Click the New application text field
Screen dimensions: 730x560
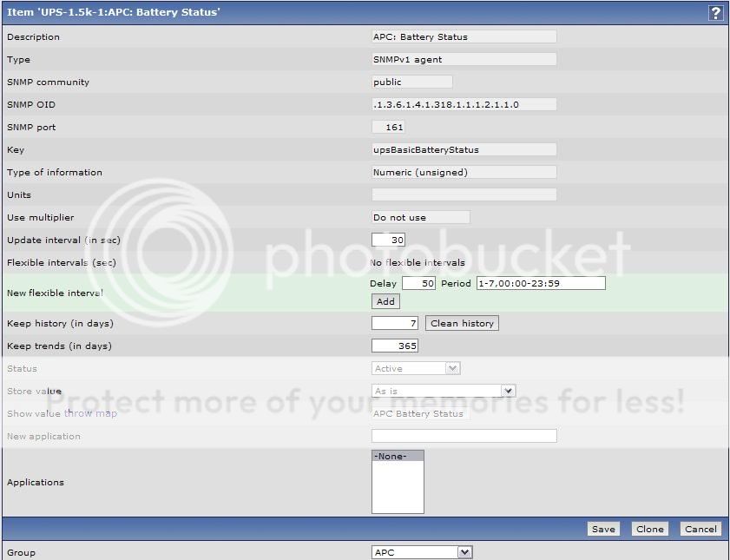point(464,436)
